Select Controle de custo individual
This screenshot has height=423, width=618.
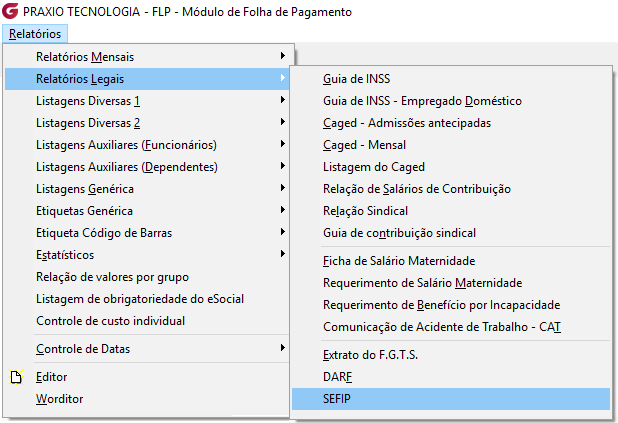(x=147, y=321)
